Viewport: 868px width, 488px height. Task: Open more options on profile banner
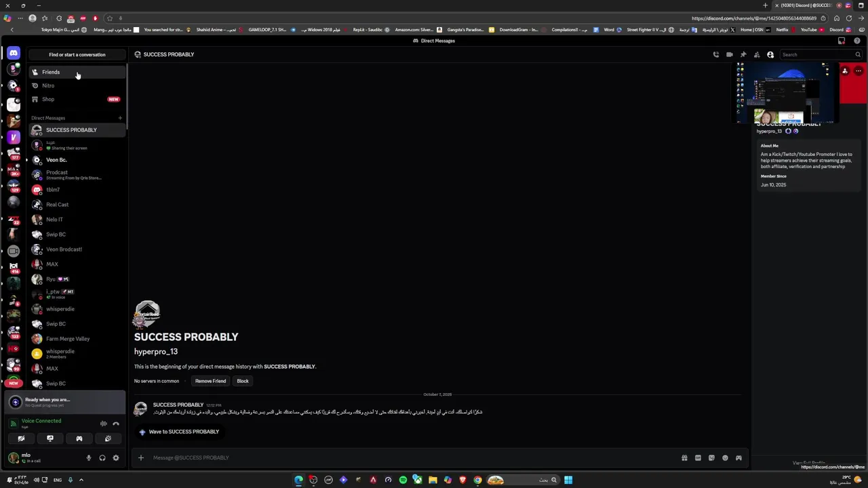[859, 70]
